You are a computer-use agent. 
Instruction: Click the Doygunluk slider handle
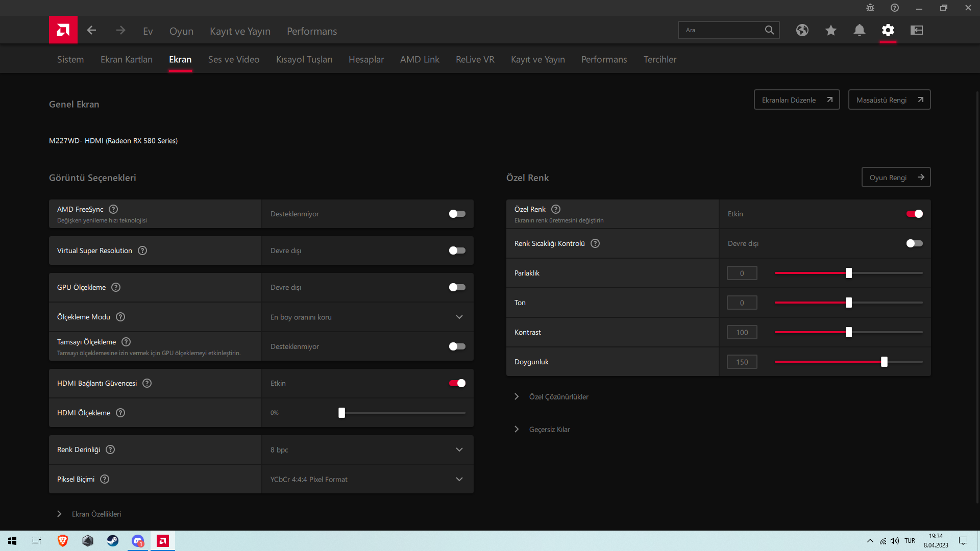pyautogui.click(x=884, y=362)
